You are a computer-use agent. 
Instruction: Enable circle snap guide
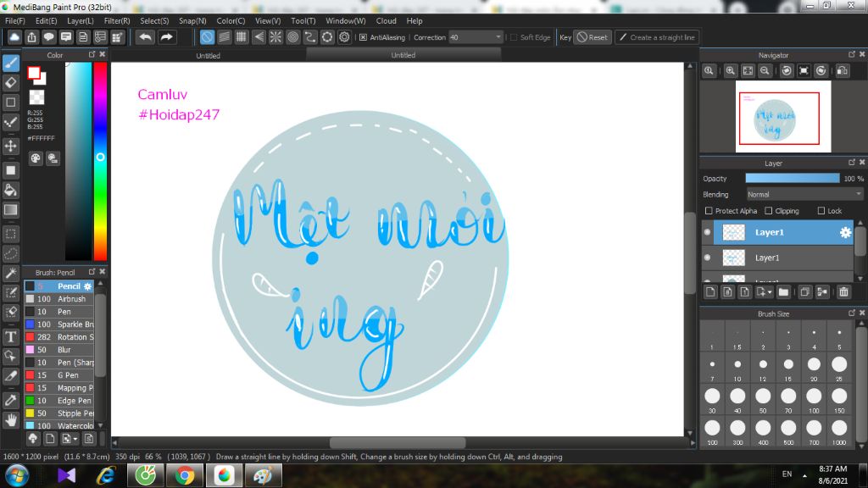[292, 37]
